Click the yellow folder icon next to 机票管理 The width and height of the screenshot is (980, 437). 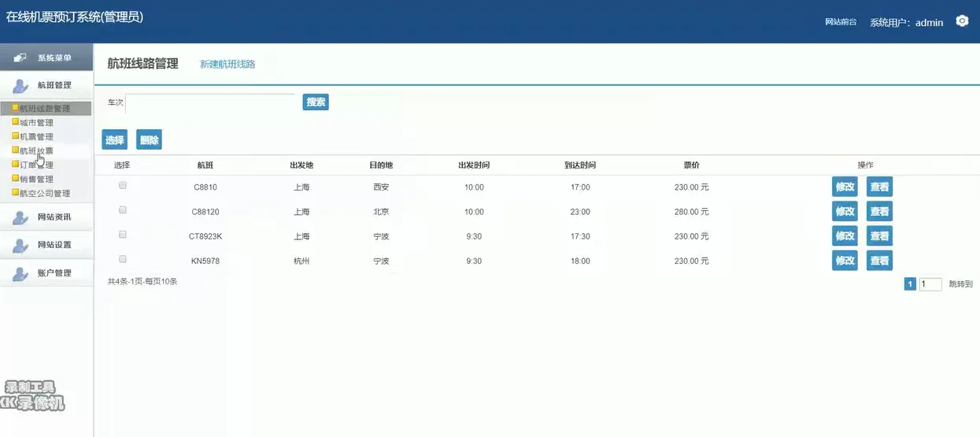tap(15, 136)
